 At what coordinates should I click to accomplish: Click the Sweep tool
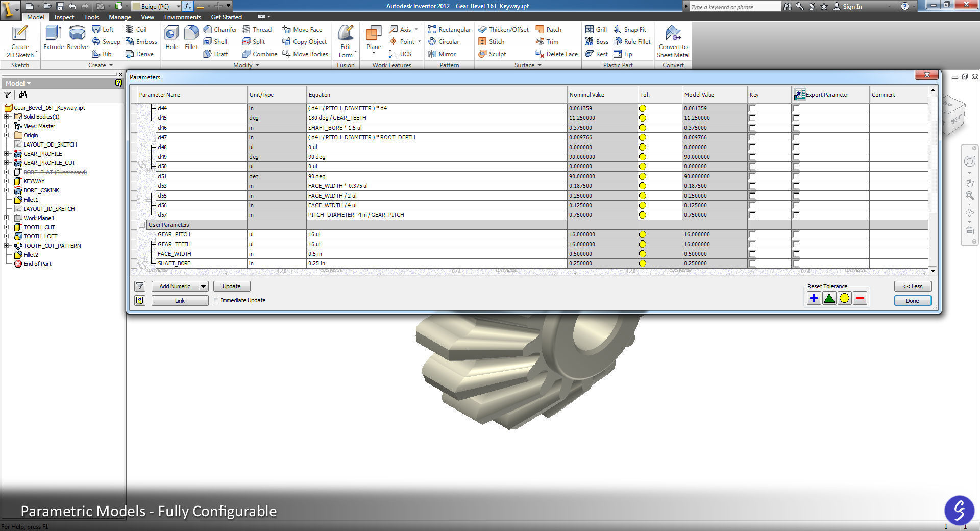point(106,41)
